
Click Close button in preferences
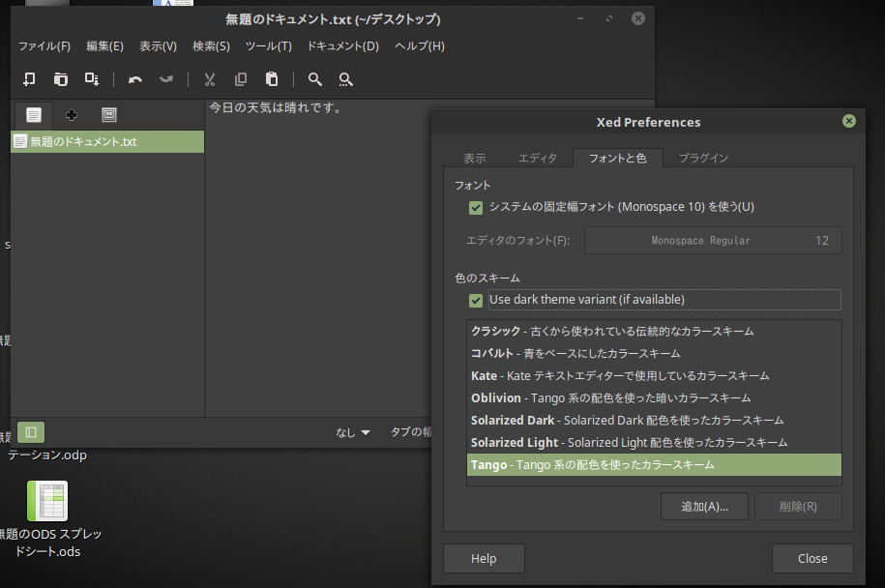(x=812, y=559)
